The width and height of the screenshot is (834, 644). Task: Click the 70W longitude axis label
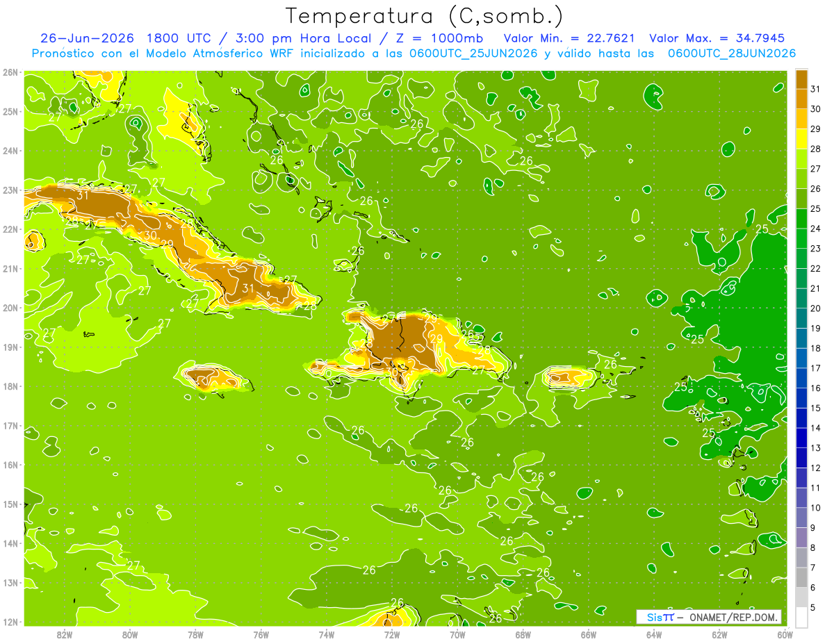click(457, 635)
